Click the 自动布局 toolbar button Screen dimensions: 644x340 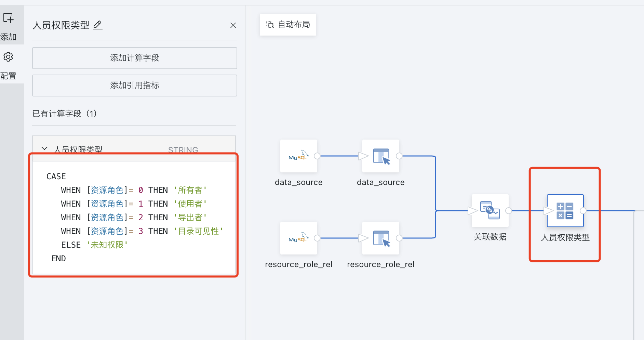click(288, 25)
